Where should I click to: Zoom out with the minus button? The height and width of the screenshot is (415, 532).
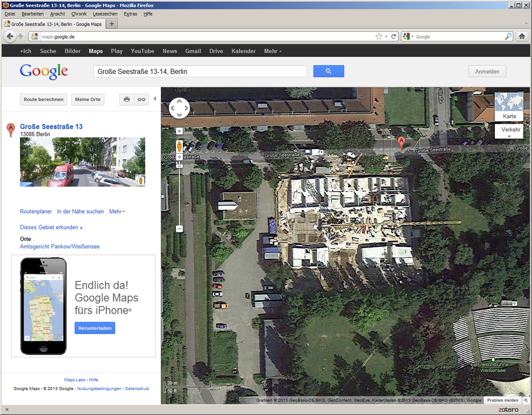click(x=179, y=229)
